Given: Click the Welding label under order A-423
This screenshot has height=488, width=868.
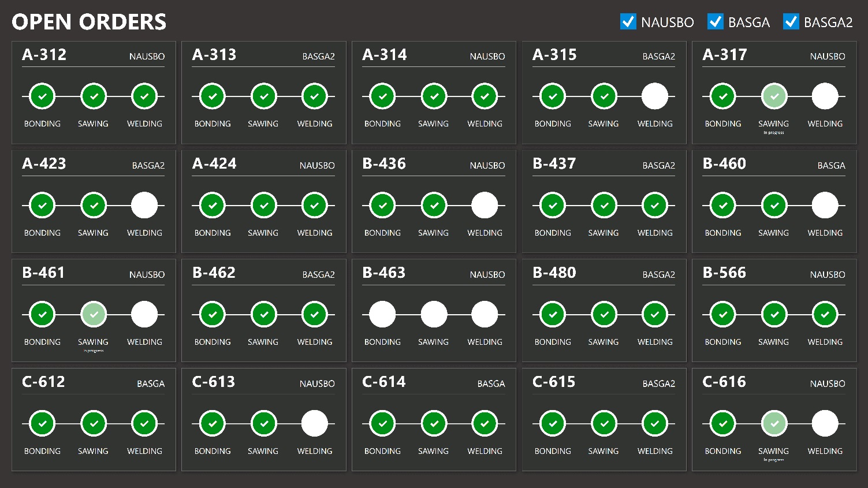Looking at the screenshot, I should (144, 233).
